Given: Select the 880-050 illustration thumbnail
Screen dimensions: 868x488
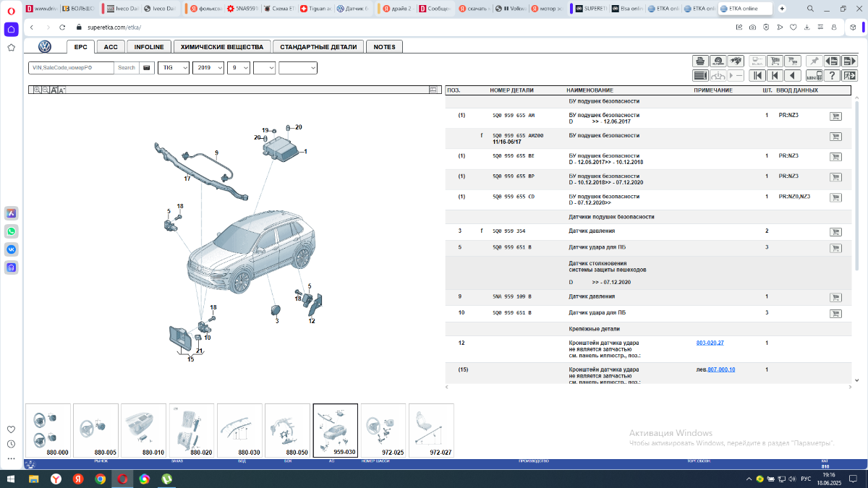Looking at the screenshot, I should pyautogui.click(x=287, y=431).
